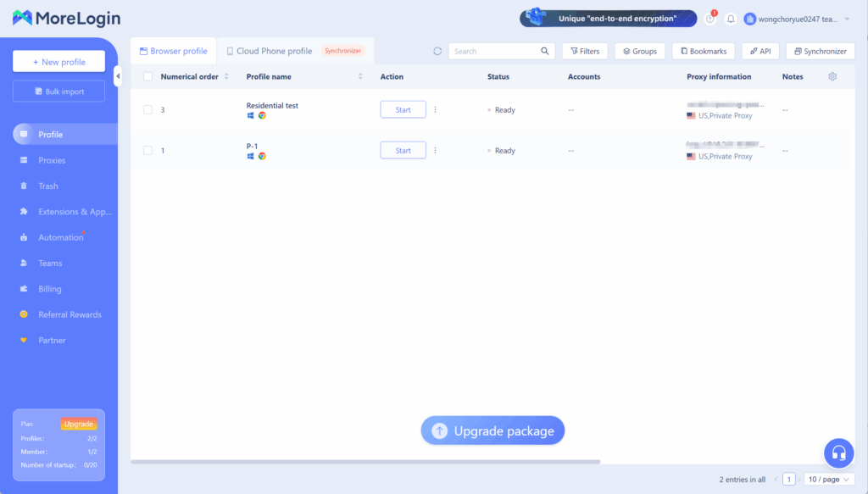Click the horizontal scrollbar under the table
Viewport: 868px width, 494px height.
point(364,462)
